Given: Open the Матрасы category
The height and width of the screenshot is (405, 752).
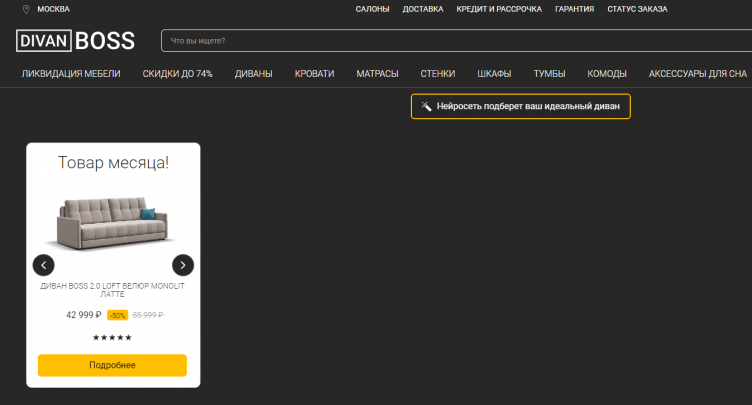Looking at the screenshot, I should (x=377, y=74).
